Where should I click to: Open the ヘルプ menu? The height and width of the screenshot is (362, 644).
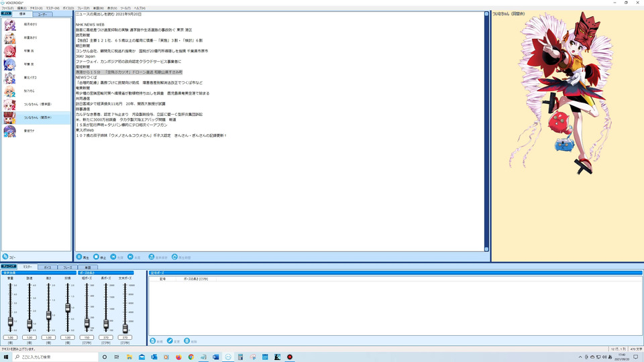click(x=140, y=8)
